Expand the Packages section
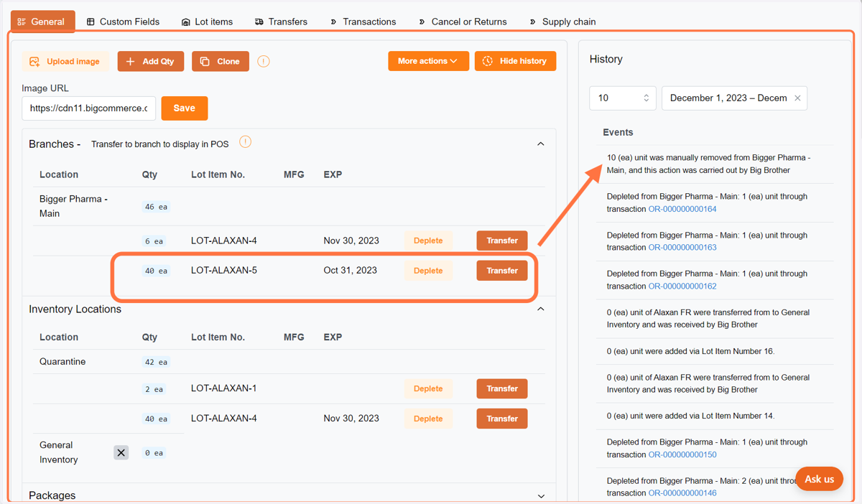862x504 pixels. point(541,496)
